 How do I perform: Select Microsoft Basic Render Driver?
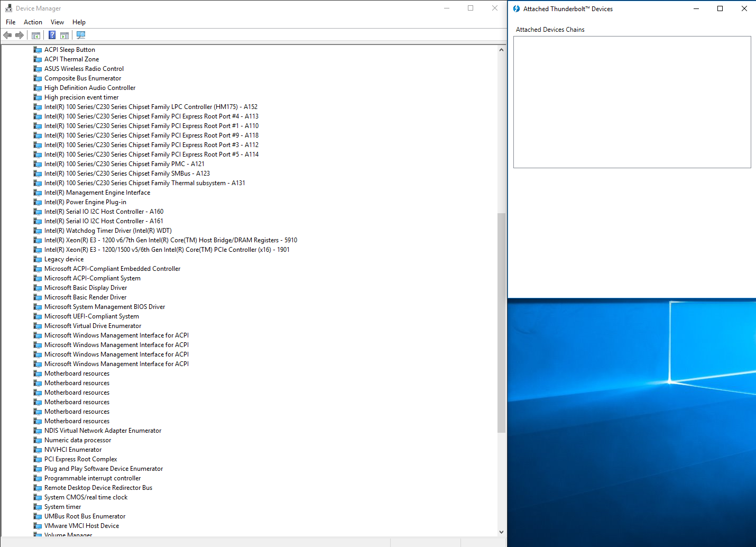85,297
